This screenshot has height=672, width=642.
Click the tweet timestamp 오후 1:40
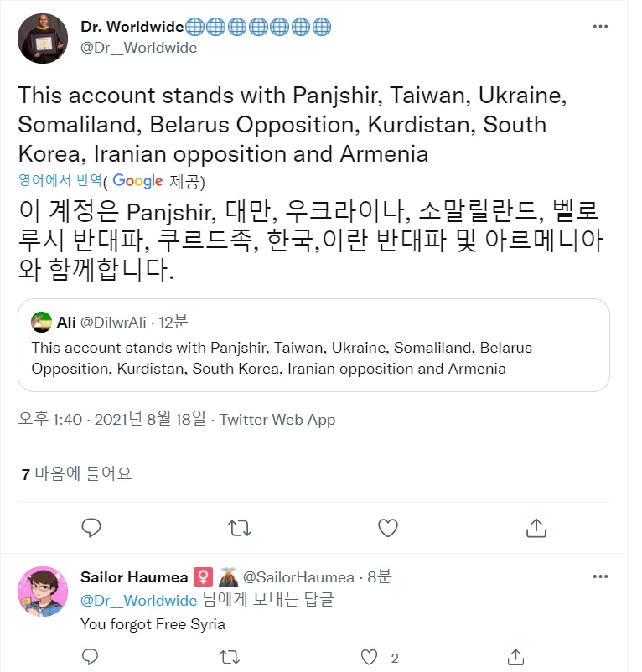point(50,420)
